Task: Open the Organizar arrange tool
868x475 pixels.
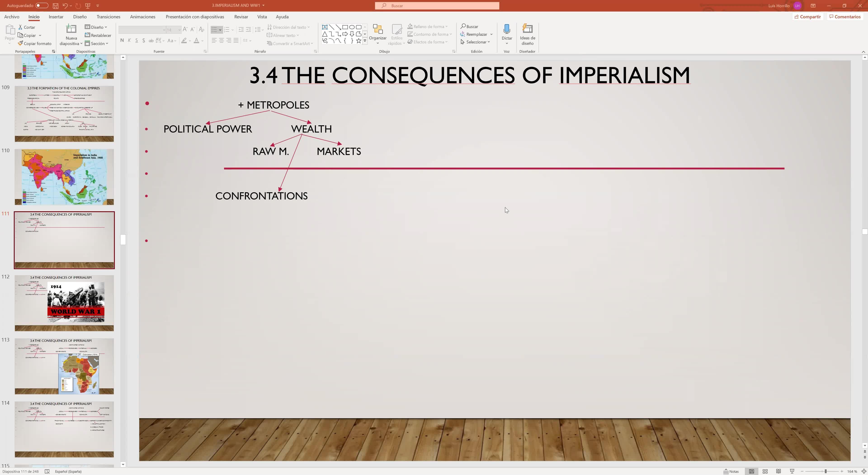Action: click(377, 34)
